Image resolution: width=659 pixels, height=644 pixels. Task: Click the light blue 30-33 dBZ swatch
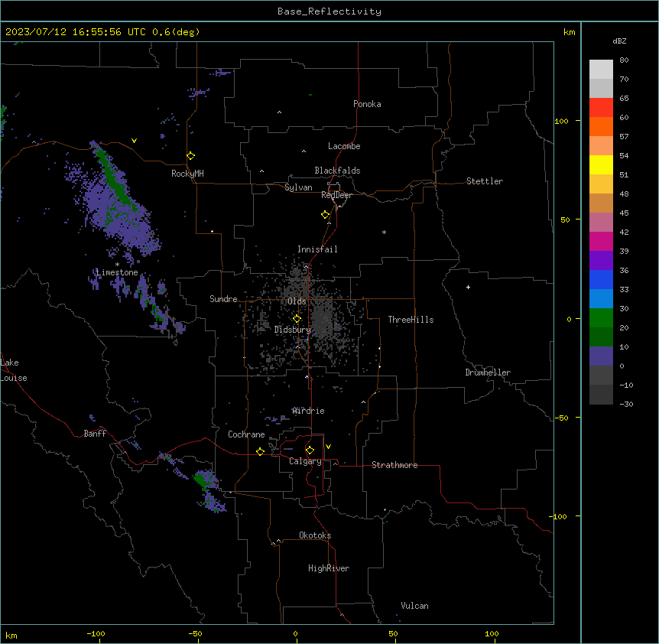click(x=601, y=299)
